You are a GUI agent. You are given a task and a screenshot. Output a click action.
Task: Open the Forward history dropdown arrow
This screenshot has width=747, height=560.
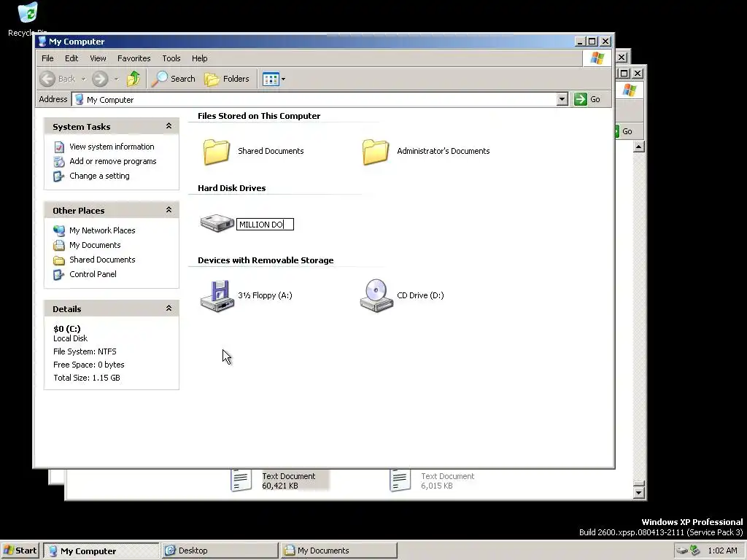pyautogui.click(x=116, y=79)
